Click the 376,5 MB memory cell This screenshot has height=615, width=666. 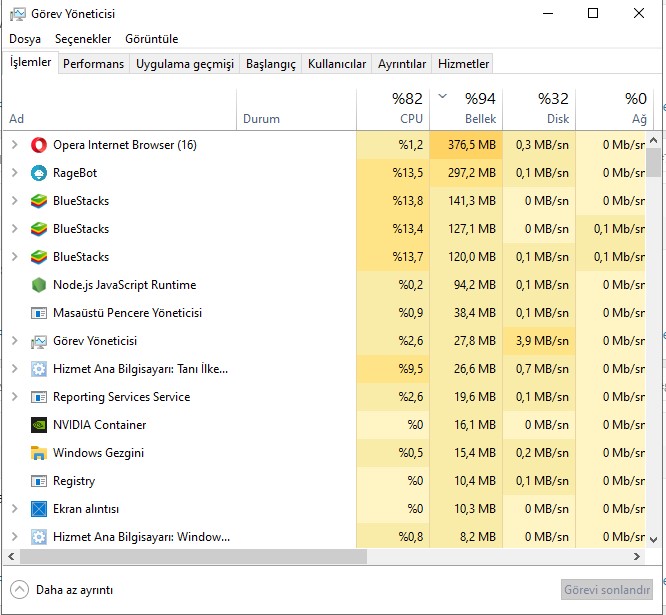tap(466, 145)
